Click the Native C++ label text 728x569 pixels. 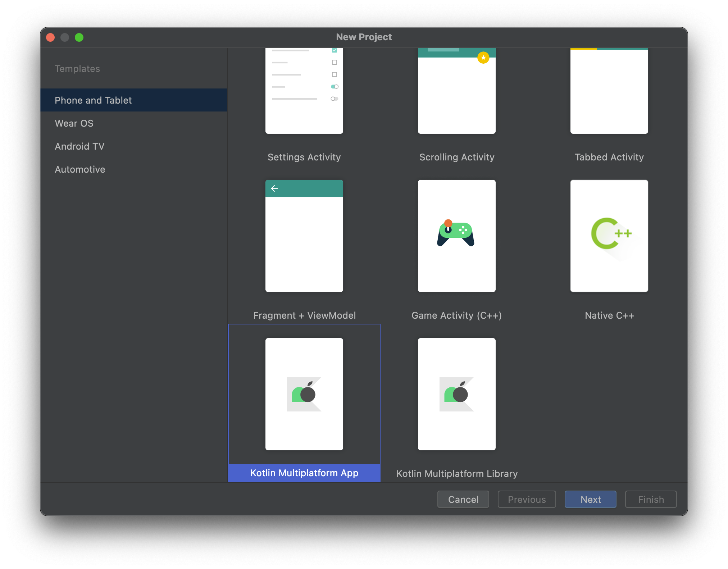click(609, 315)
